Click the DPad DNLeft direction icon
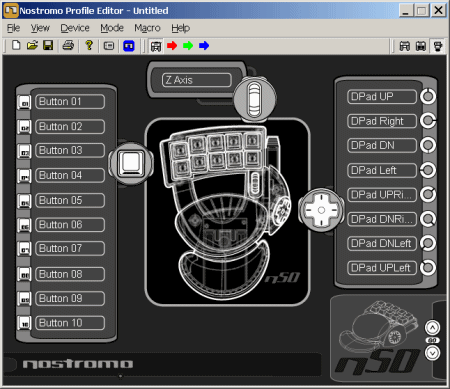 click(428, 243)
